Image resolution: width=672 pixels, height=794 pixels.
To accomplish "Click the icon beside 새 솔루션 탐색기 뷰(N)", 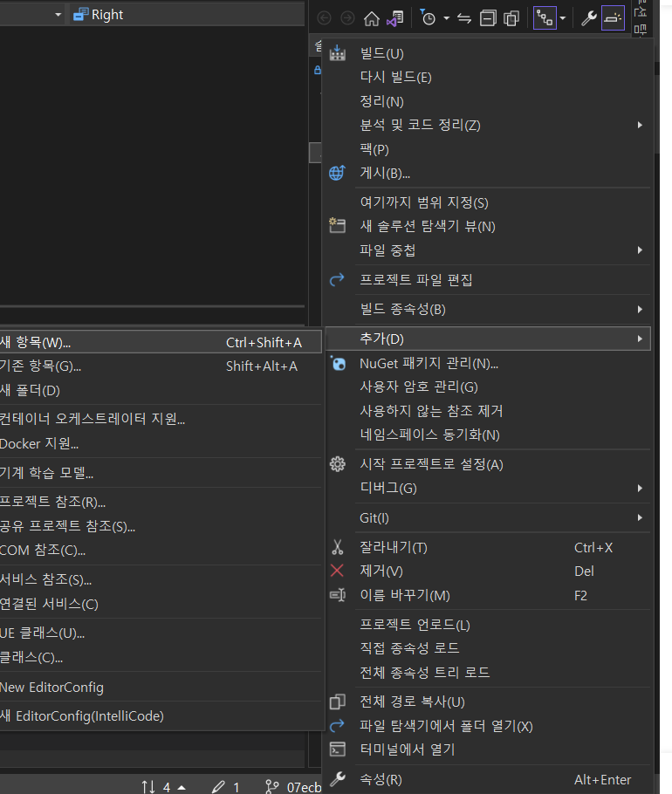I will 337,225.
